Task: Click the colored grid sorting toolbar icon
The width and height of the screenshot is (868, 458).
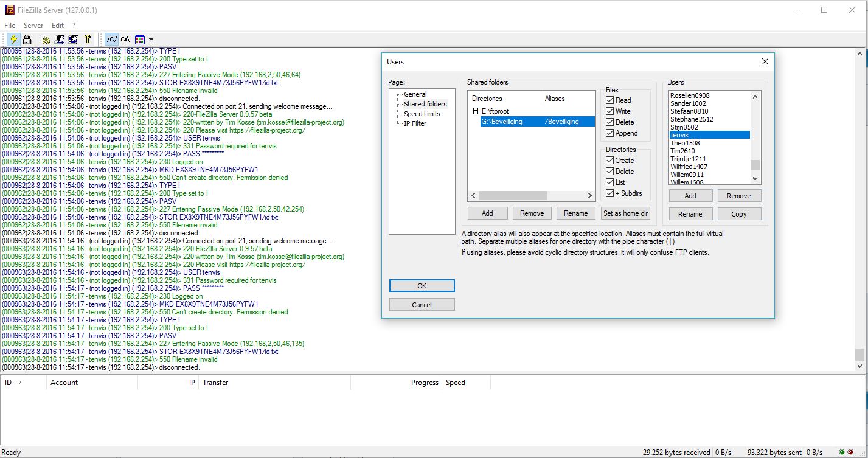Action: [140, 39]
